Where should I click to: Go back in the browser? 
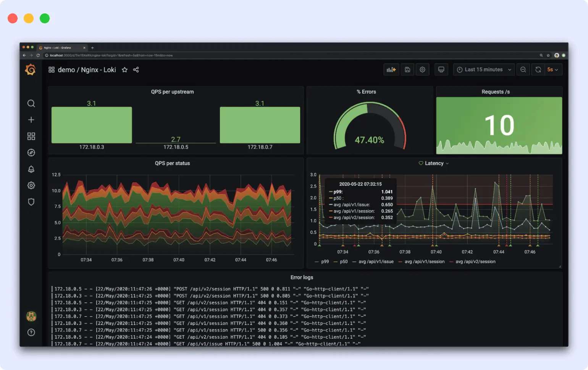(x=24, y=55)
